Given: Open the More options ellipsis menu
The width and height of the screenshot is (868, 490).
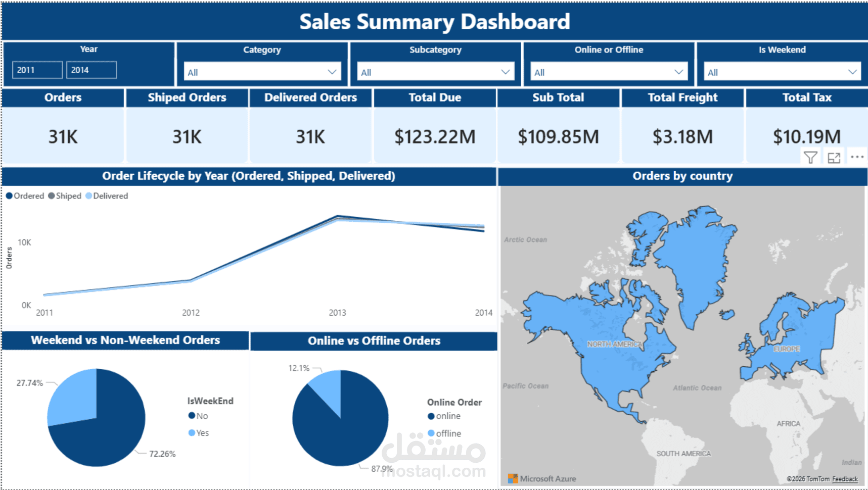Looking at the screenshot, I should [x=858, y=157].
